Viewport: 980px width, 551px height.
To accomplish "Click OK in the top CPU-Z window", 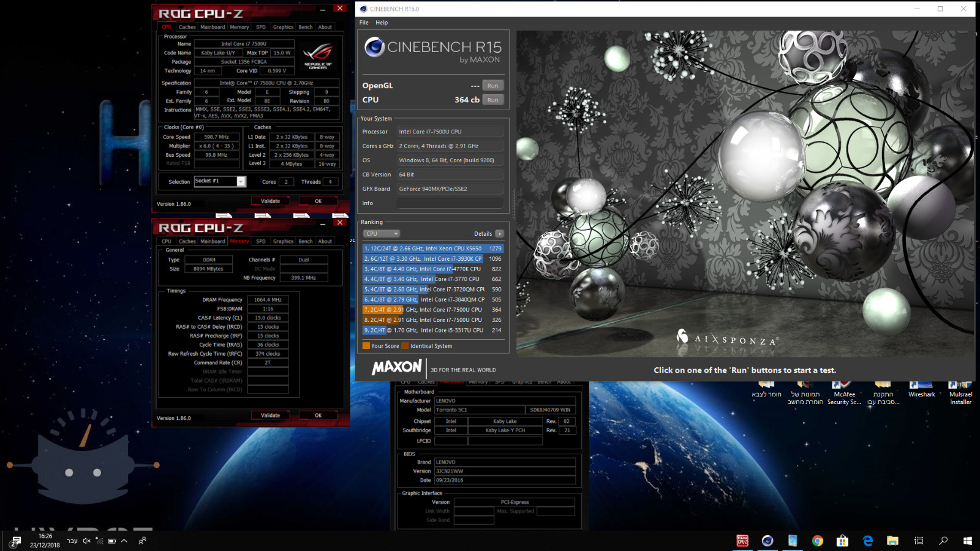I will pos(318,201).
